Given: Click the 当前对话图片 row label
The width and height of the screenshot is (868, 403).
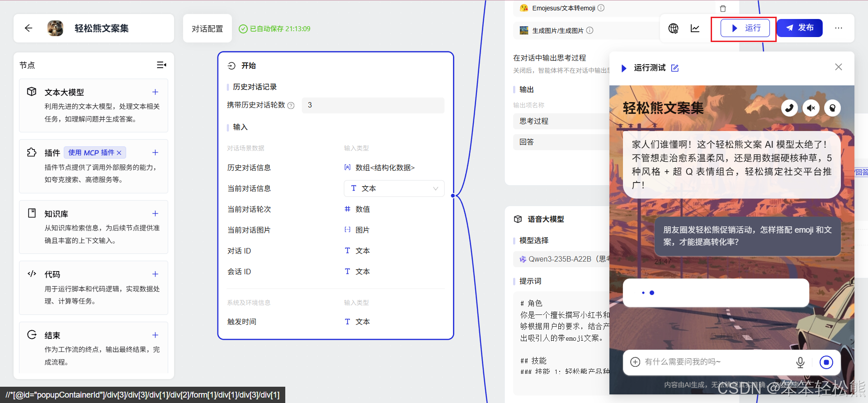Looking at the screenshot, I should (249, 230).
